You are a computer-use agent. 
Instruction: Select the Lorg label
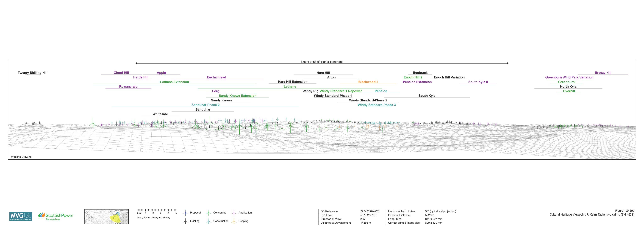click(x=216, y=91)
